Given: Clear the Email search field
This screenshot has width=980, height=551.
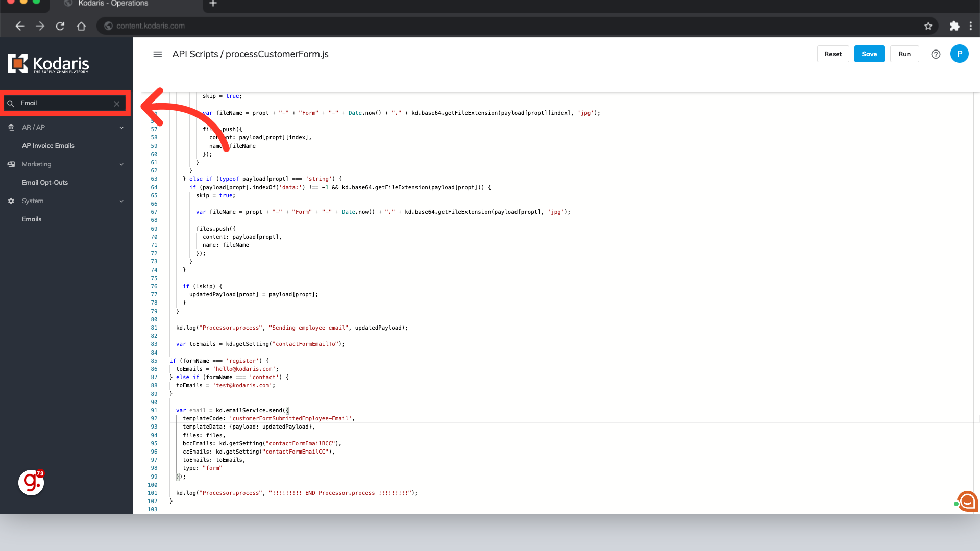Looking at the screenshot, I should tap(117, 104).
